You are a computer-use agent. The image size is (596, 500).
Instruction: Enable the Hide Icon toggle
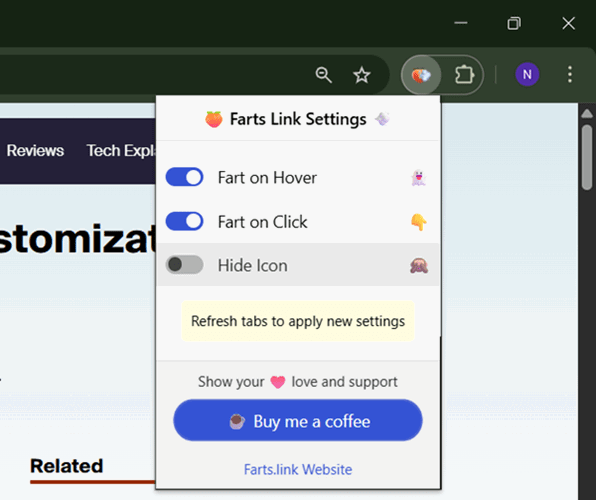pyautogui.click(x=185, y=265)
